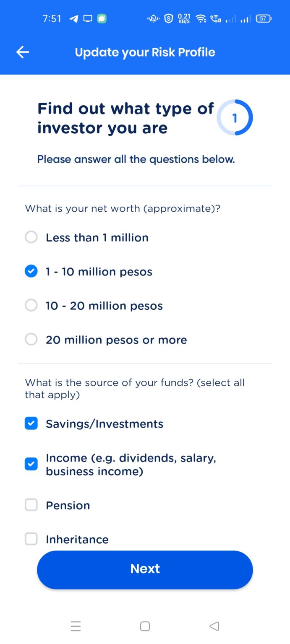This screenshot has height=644, width=290.
Task: Click the back arrow in the header
Action: (22, 52)
